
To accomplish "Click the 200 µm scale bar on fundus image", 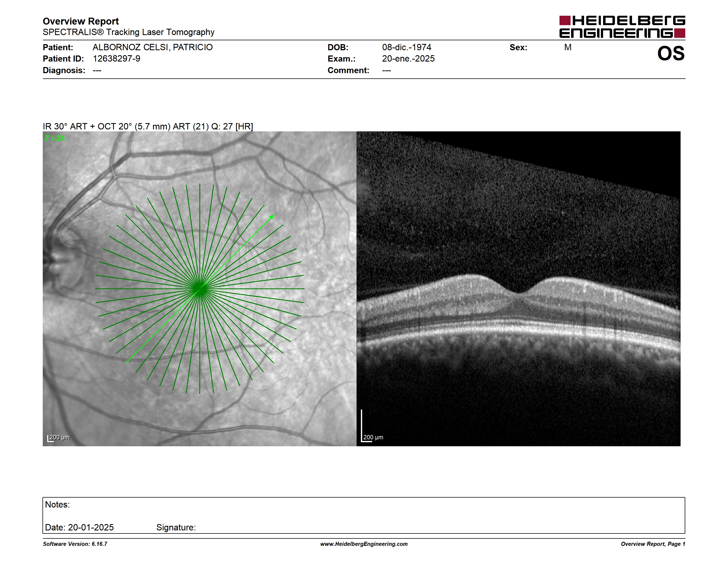I will (x=58, y=438).
